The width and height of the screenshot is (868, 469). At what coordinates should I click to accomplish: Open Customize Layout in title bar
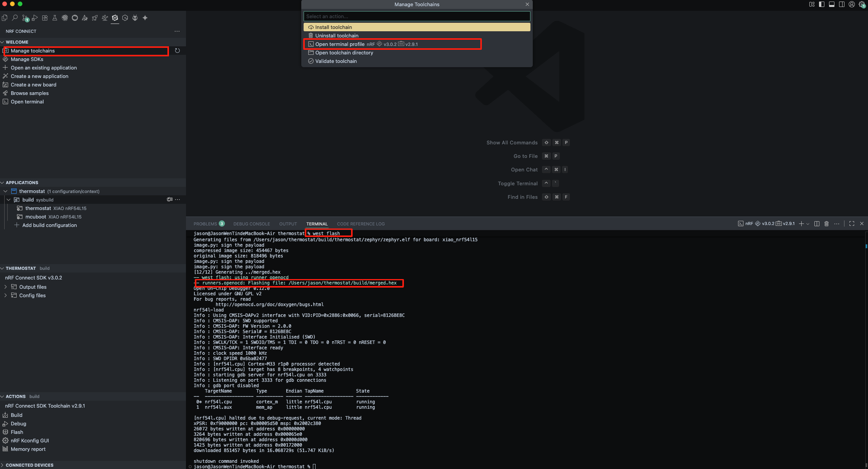[812, 4]
